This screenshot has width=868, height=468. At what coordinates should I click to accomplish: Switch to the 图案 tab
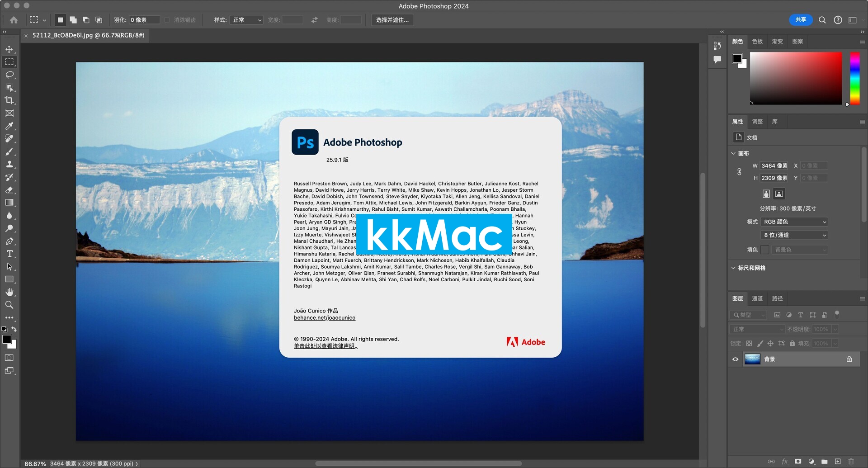pos(797,42)
